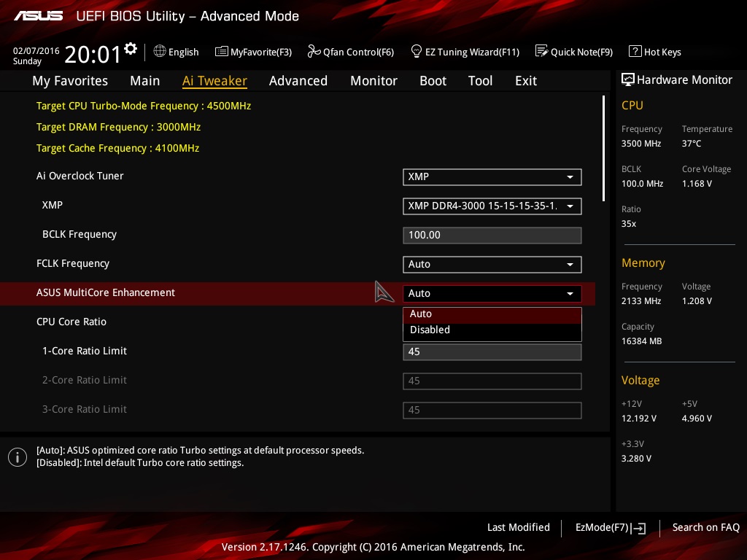The image size is (747, 560).
Task: Select the CPU Core Ratio label
Action: 71,322
